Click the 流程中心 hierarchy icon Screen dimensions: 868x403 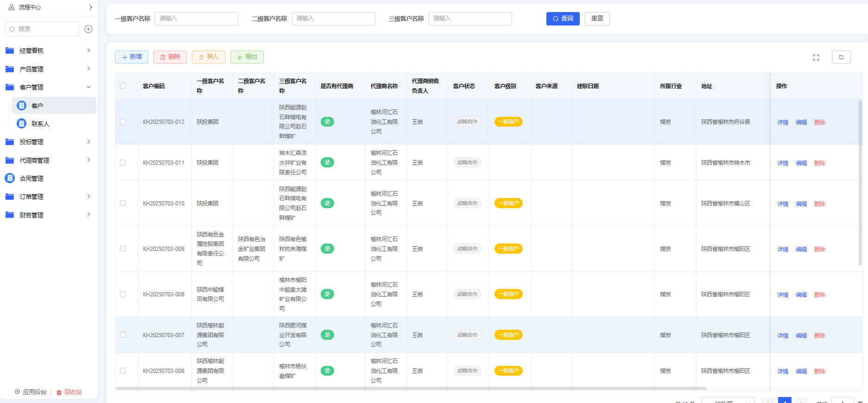pyautogui.click(x=12, y=7)
